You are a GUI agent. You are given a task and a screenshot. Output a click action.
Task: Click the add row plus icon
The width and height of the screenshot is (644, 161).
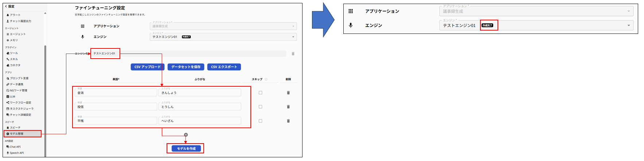click(x=186, y=135)
